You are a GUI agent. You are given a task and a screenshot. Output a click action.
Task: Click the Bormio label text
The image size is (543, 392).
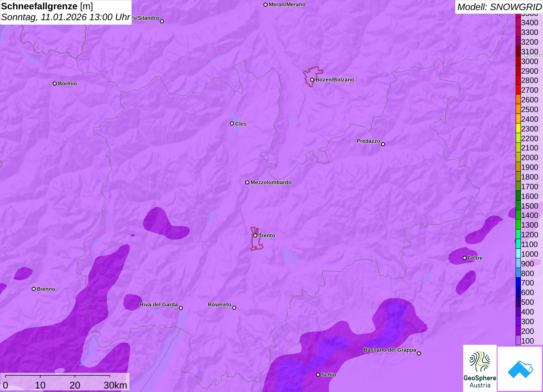click(67, 83)
